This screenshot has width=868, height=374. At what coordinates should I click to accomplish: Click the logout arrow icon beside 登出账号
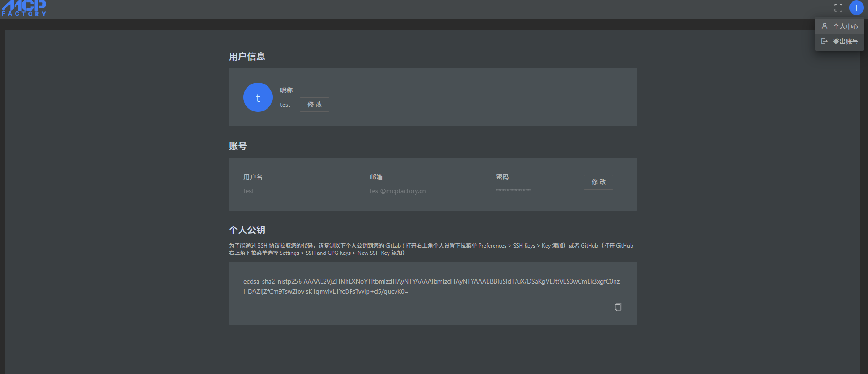point(825,41)
